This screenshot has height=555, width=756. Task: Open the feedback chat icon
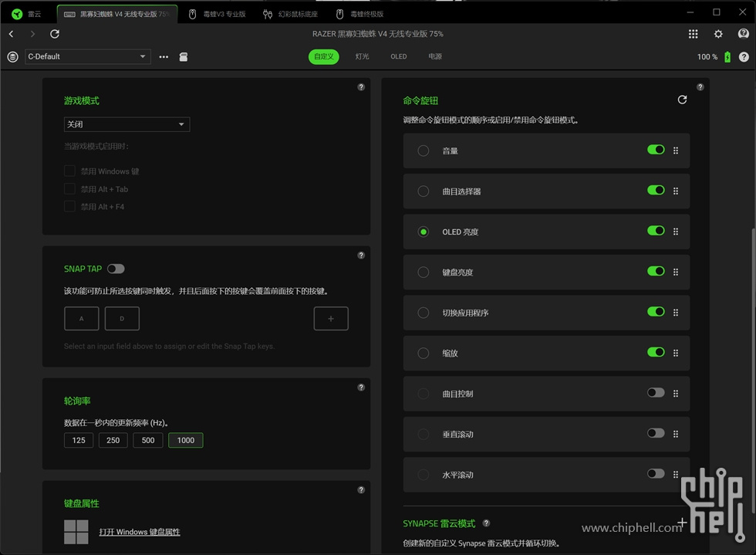coord(743,33)
